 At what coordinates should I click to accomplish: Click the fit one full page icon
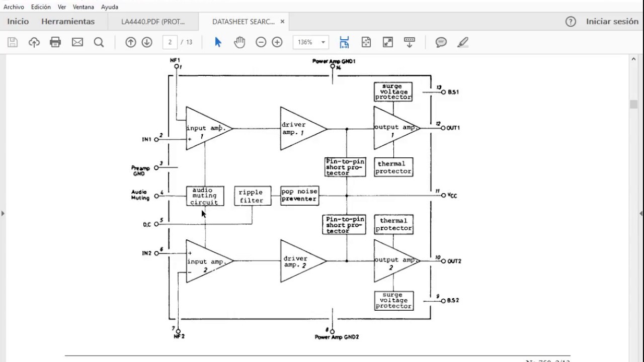pyautogui.click(x=366, y=42)
